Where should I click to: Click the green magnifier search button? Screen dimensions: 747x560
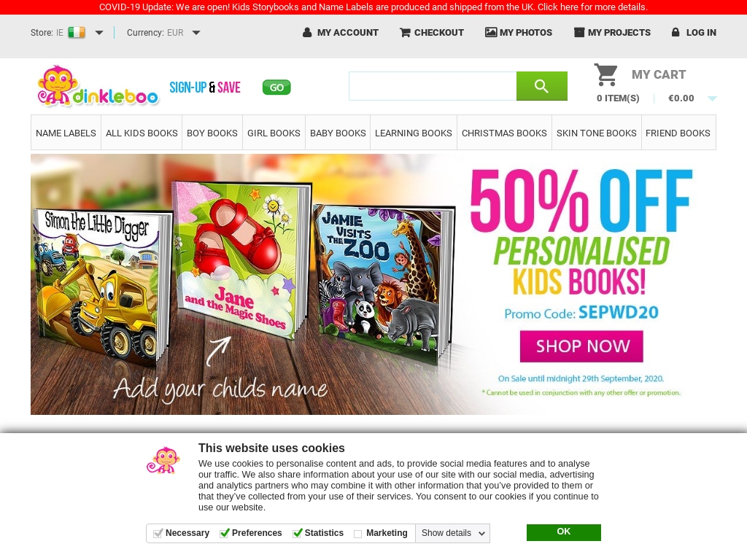tap(542, 86)
